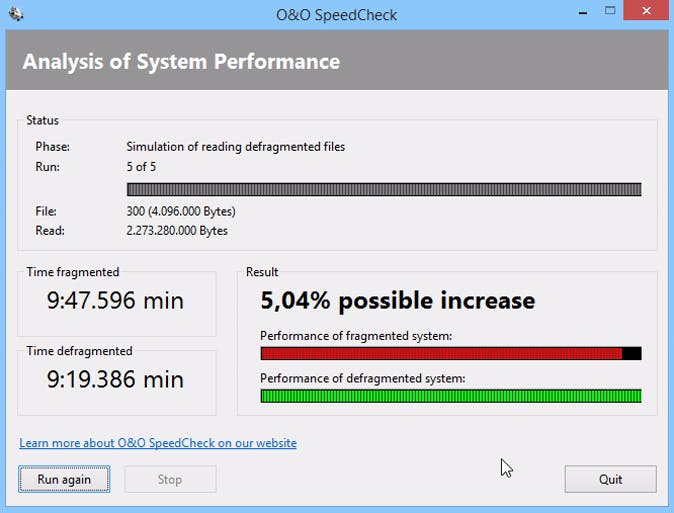
Task: Click the 9:19.386 min defragmented time value
Action: pyautogui.click(x=115, y=379)
